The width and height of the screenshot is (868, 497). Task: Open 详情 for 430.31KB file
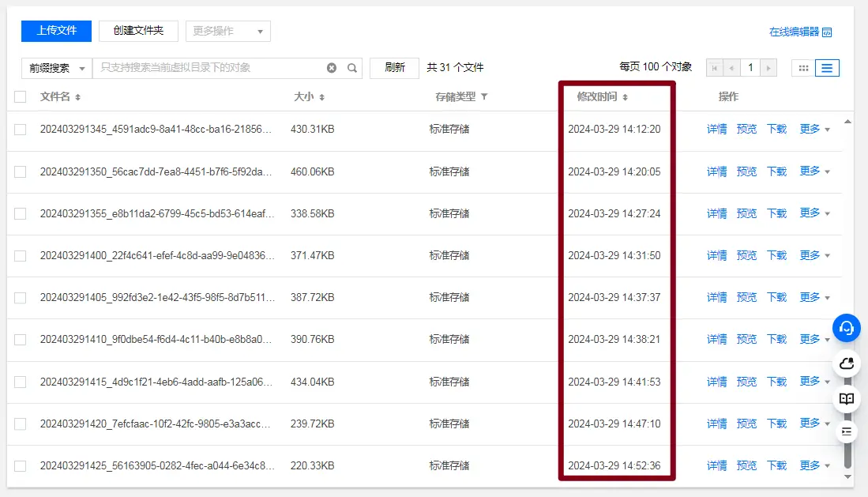717,129
